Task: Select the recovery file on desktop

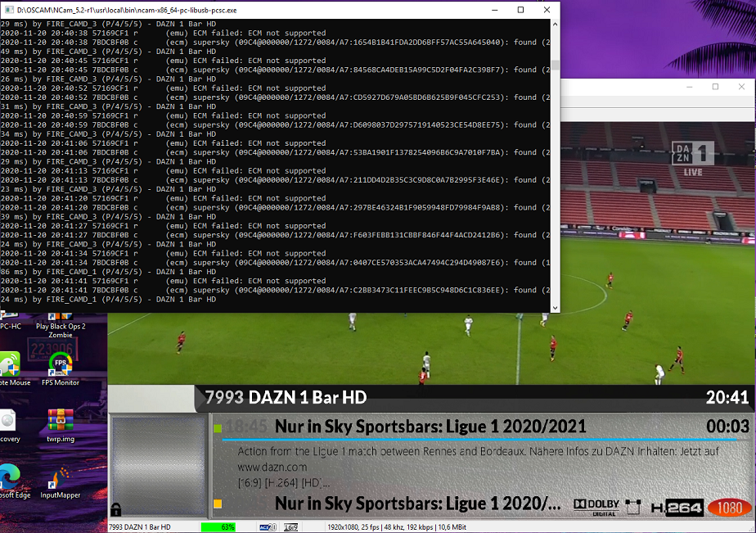Action: click(9, 426)
